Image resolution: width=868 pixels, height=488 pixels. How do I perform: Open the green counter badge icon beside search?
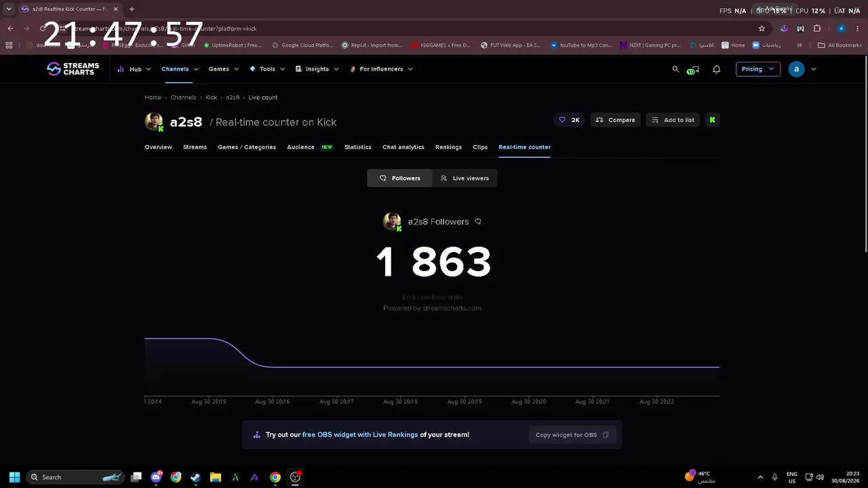[x=692, y=70]
